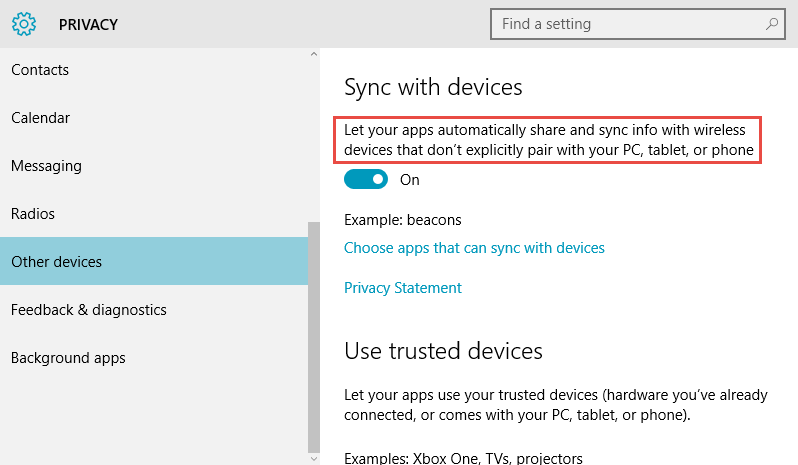The height and width of the screenshot is (465, 798).
Task: Open the Privacy Statement link
Action: tap(403, 288)
